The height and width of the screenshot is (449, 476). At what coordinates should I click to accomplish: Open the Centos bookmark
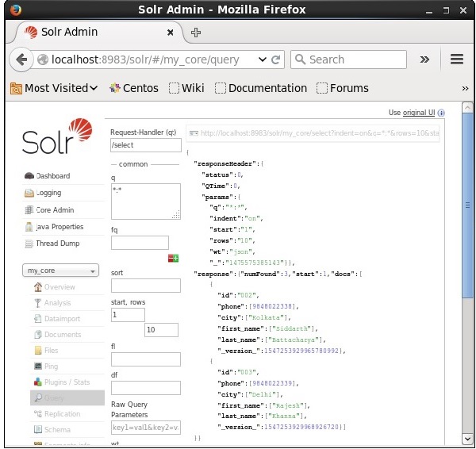point(133,88)
